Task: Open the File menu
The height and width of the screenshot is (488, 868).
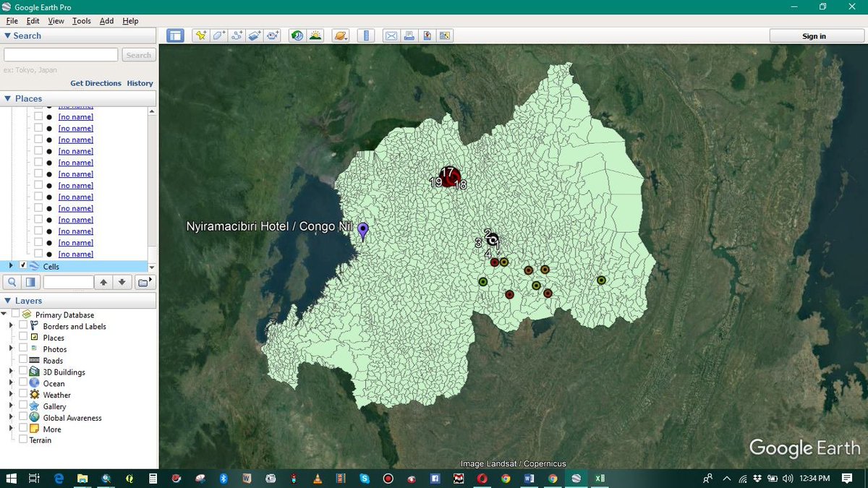Action: tap(12, 21)
